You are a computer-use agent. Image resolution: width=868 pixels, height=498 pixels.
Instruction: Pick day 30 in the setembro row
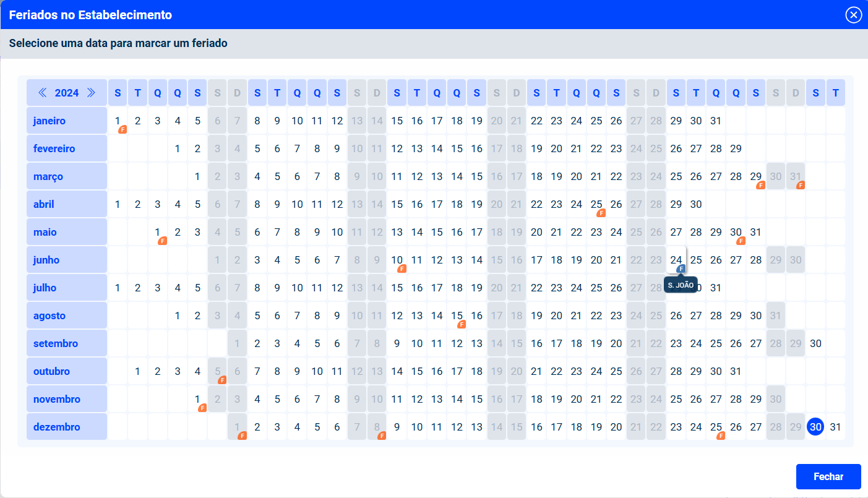tap(816, 343)
